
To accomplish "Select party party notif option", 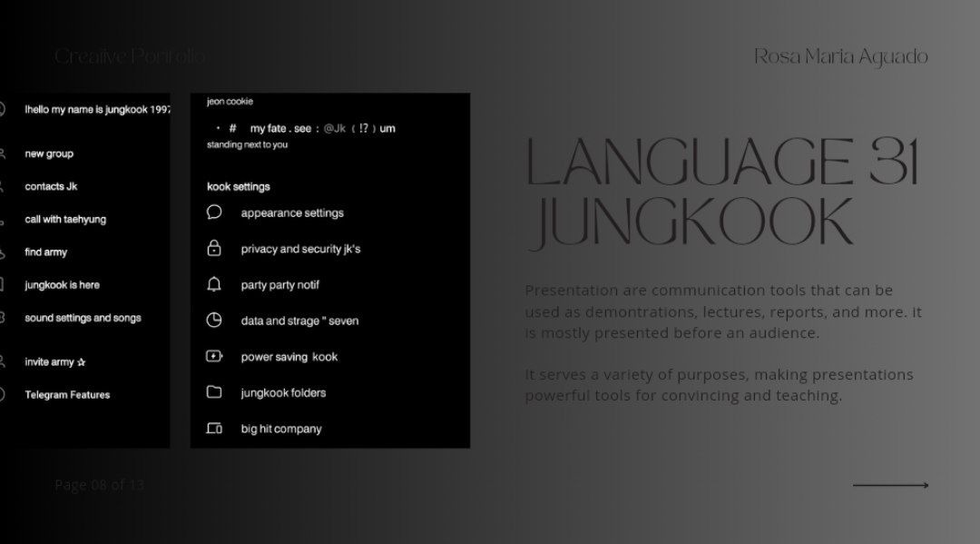I will [x=280, y=285].
